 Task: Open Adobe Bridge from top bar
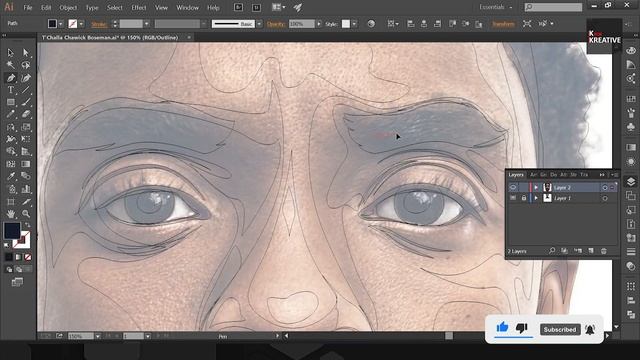(x=238, y=7)
